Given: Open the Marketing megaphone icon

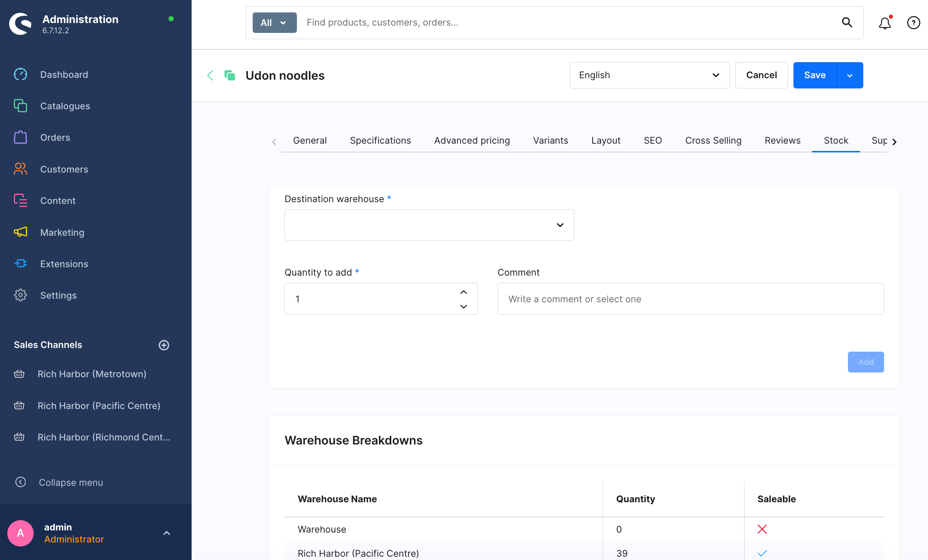Looking at the screenshot, I should 20,232.
